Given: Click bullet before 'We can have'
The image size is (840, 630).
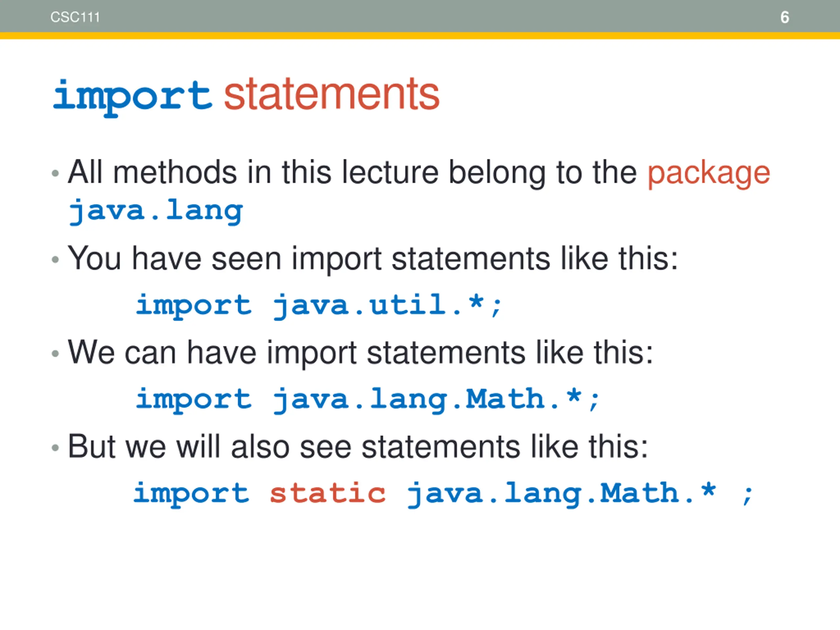Looking at the screenshot, I should pyautogui.click(x=55, y=354).
